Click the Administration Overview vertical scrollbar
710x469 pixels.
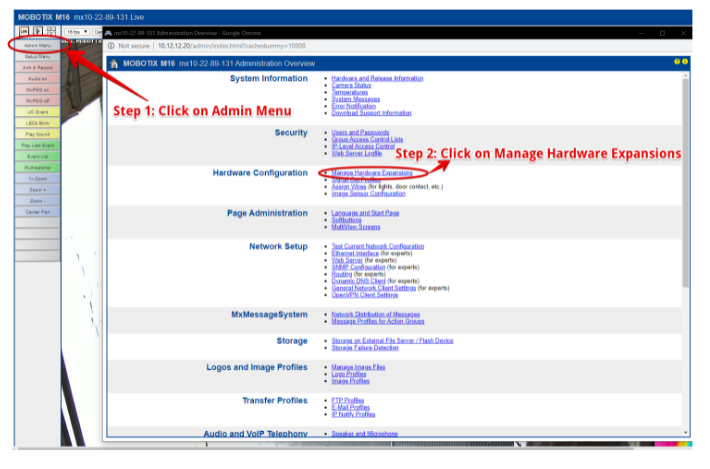tap(686, 181)
